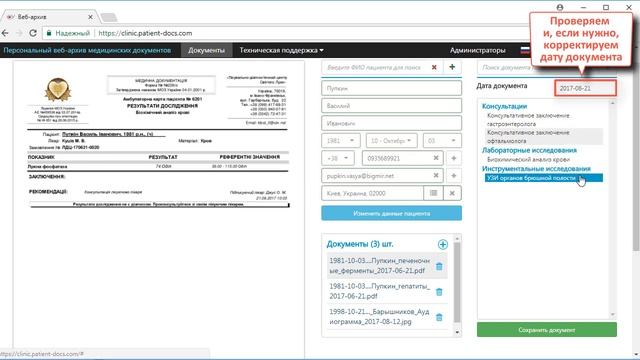Reload the browser page
The image size is (640, 360).
33,33
